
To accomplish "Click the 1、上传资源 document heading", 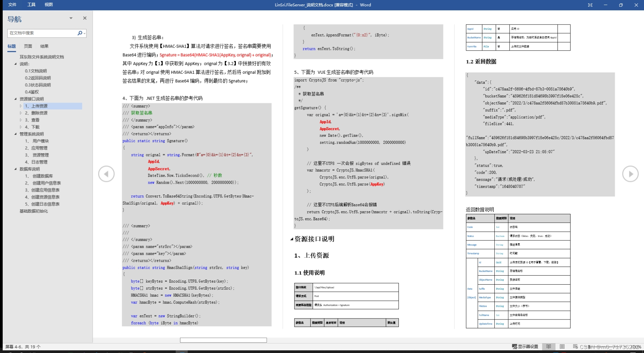I will [x=312, y=255].
